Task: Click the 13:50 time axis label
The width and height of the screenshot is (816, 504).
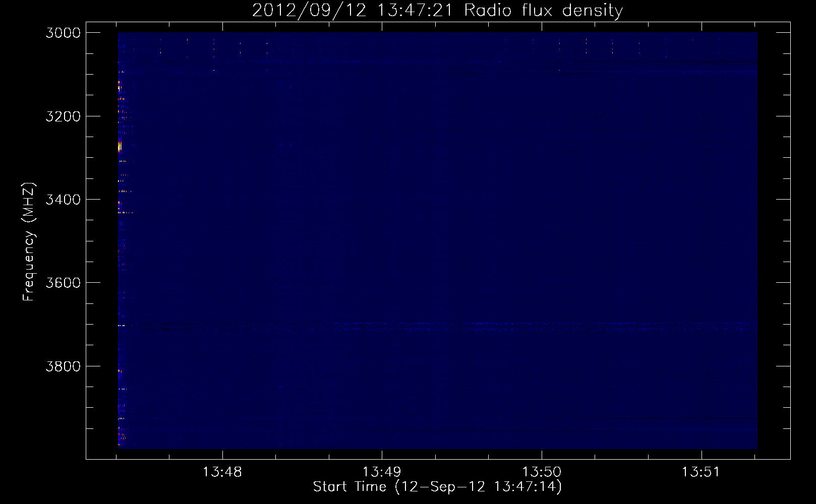Action: click(542, 472)
